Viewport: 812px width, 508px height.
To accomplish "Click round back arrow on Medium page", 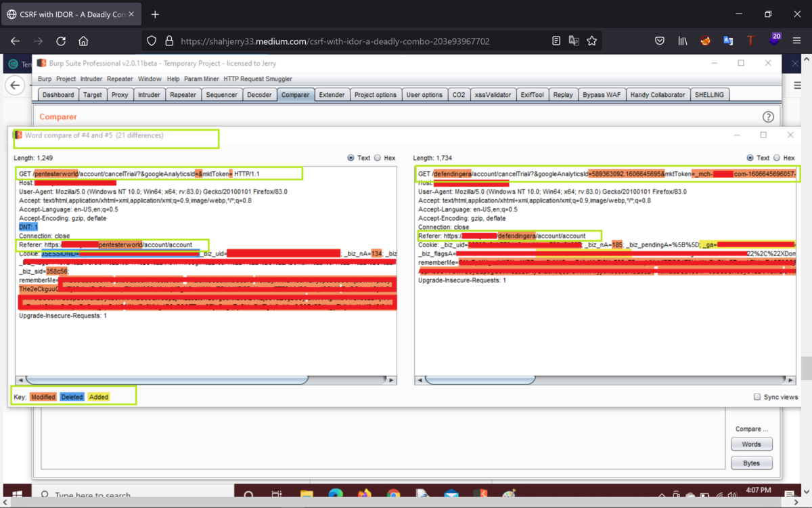I will [15, 85].
